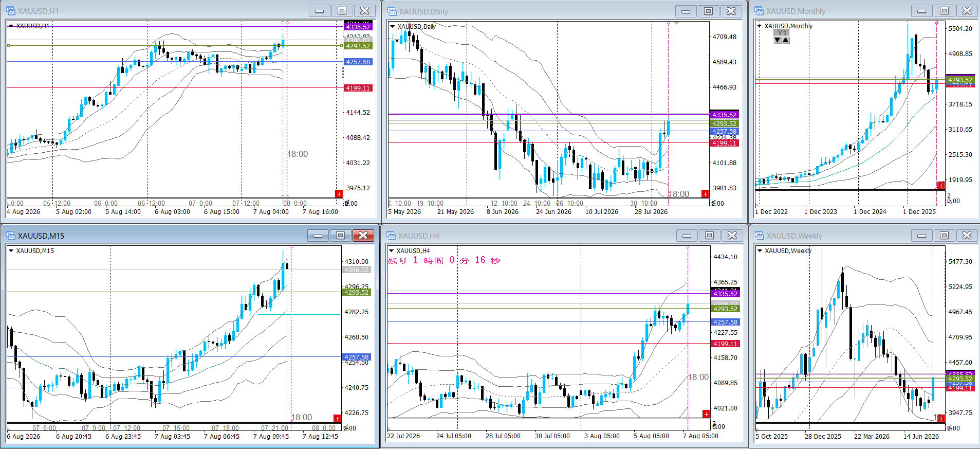980x449 pixels.
Task: Select the blue 4257.58 price label in H4 chart
Action: (x=725, y=322)
